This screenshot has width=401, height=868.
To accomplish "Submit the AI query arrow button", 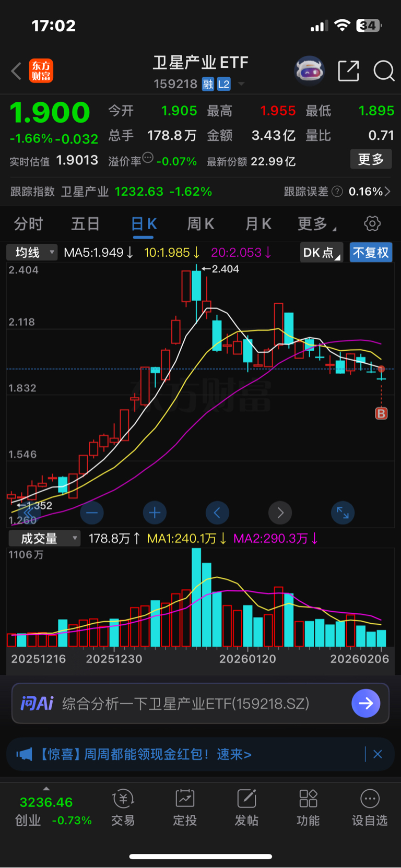I will (366, 703).
